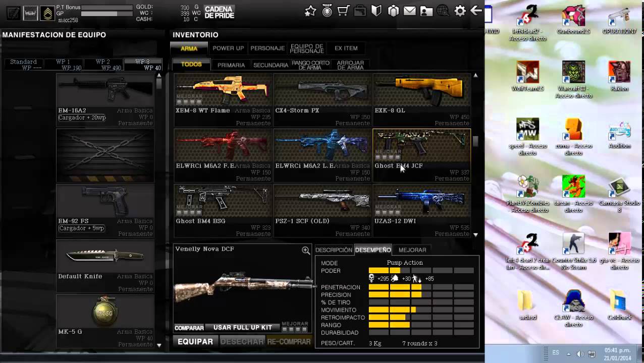Select CX4-Storm PX weapon

tap(323, 100)
